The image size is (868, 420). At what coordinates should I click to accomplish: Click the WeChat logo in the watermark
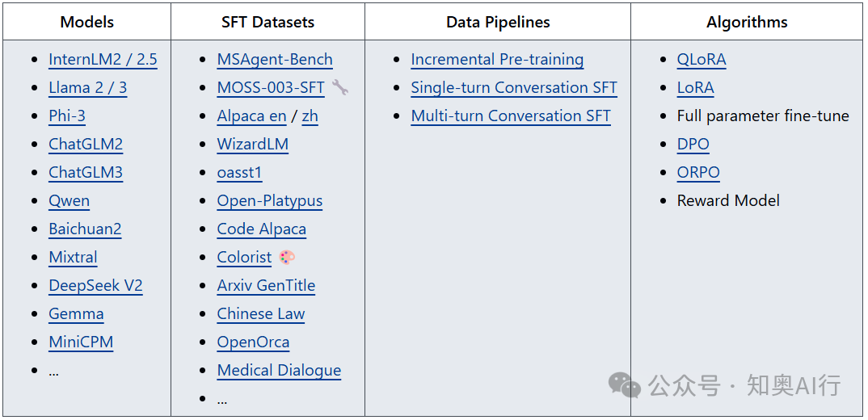[x=624, y=384]
